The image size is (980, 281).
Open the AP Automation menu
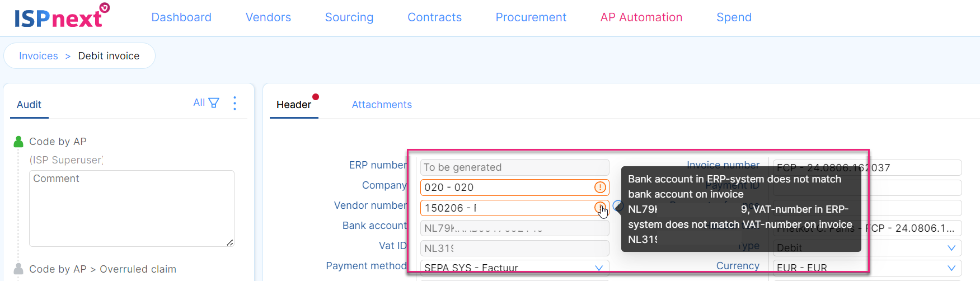(641, 17)
